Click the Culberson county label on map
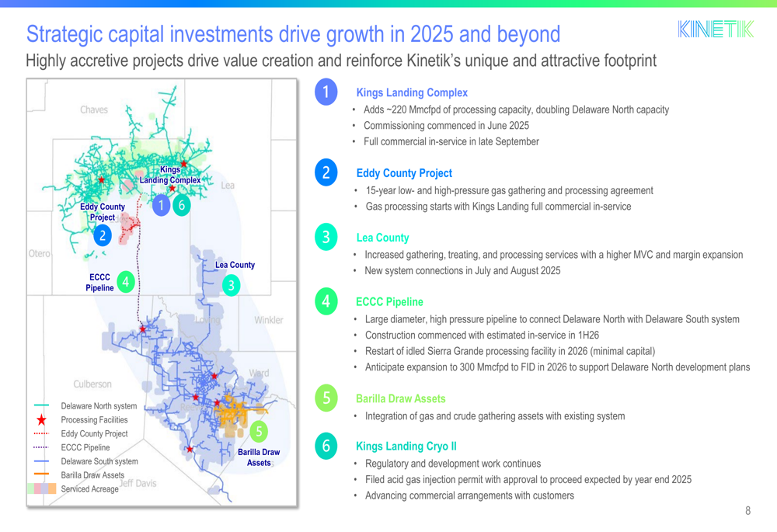This screenshot has height=532, width=777. point(92,384)
